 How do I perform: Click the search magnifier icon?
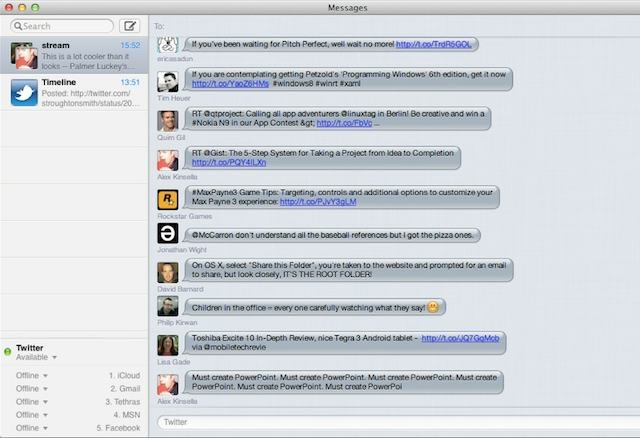(18, 26)
